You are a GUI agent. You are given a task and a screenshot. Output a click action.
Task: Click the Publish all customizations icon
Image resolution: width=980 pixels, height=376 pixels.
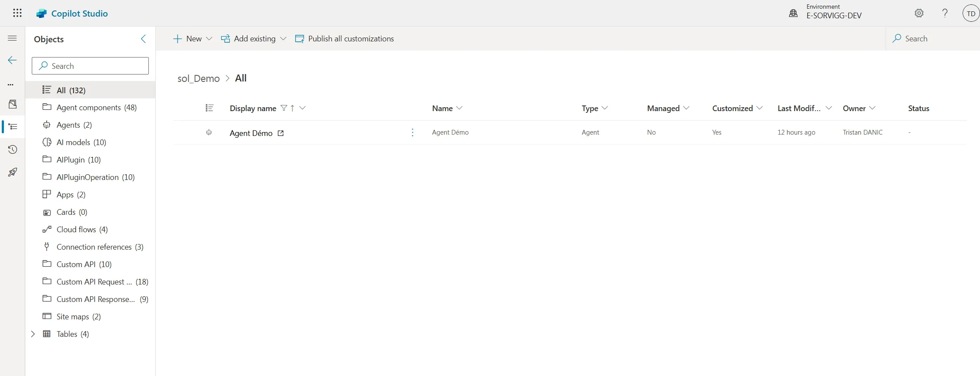(299, 39)
